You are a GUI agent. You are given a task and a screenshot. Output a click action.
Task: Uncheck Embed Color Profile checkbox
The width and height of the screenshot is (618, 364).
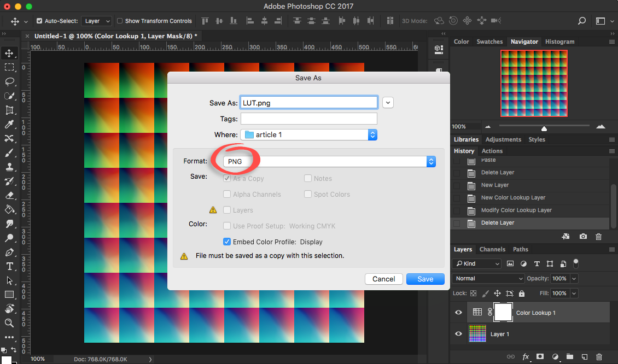(227, 242)
